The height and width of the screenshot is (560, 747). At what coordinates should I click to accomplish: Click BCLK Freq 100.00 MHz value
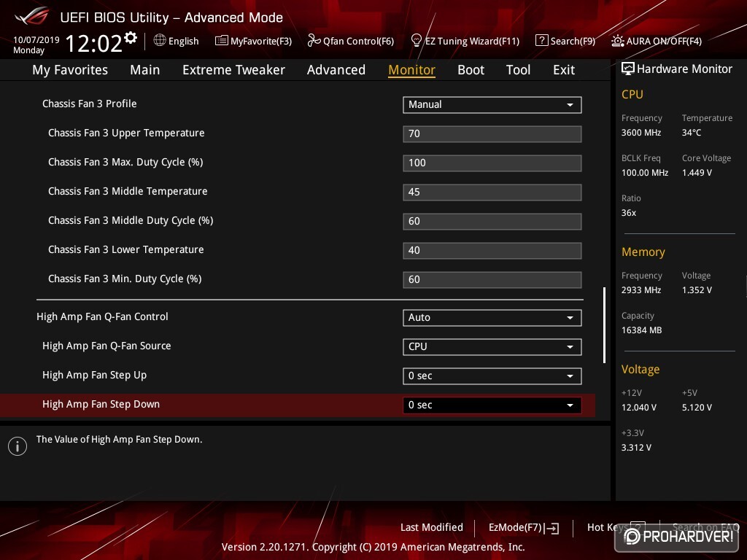(x=645, y=173)
